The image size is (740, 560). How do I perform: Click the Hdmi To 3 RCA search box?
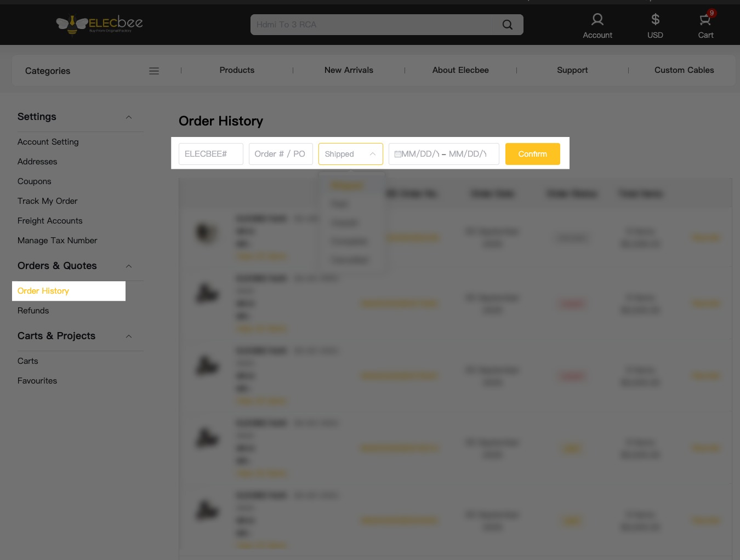tap(373, 25)
